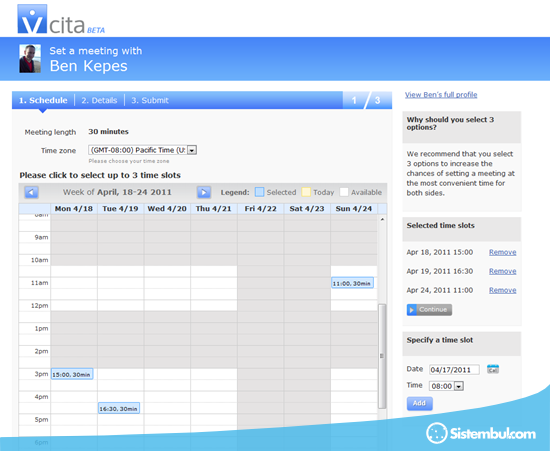Click the selected 15:00 30min slot on Monday

(x=72, y=374)
